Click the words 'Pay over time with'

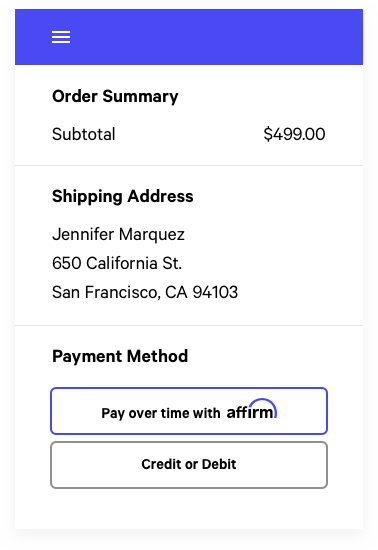click(161, 413)
